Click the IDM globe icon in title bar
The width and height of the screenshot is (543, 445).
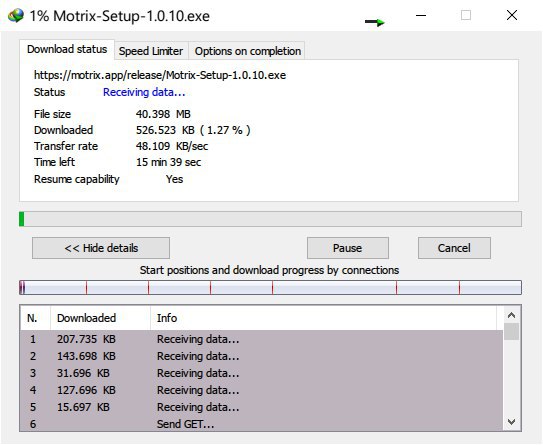tap(16, 16)
